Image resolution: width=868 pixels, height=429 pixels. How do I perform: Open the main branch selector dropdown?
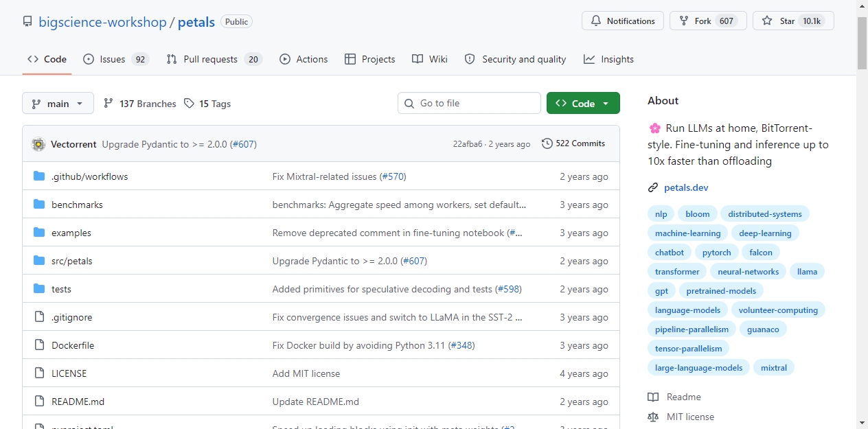click(x=58, y=103)
